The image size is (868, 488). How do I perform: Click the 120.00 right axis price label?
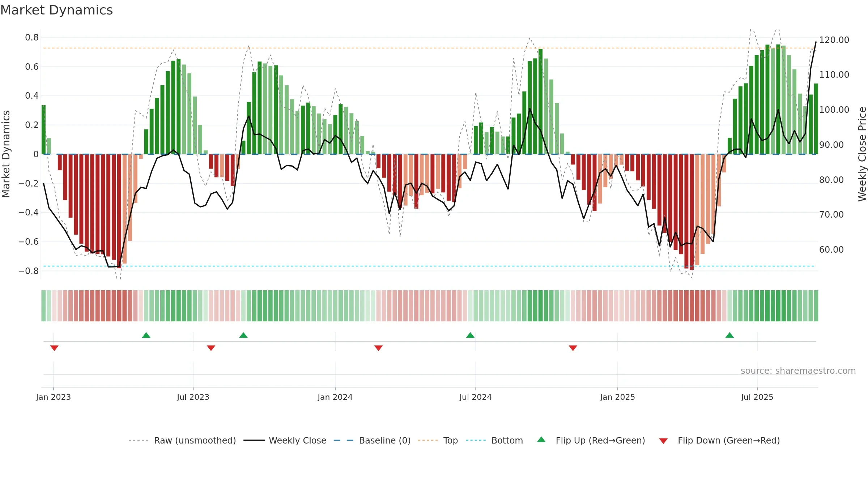click(x=834, y=40)
